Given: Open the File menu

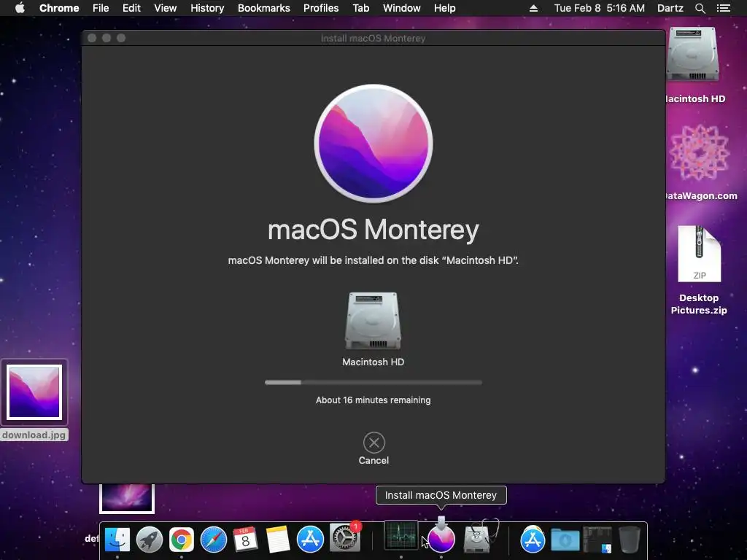Looking at the screenshot, I should [101, 8].
